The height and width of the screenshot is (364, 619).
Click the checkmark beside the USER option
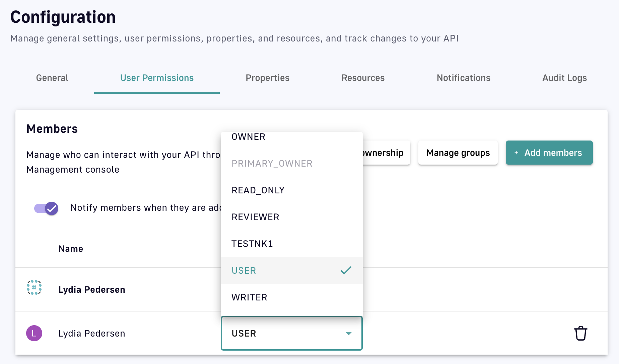click(x=346, y=270)
